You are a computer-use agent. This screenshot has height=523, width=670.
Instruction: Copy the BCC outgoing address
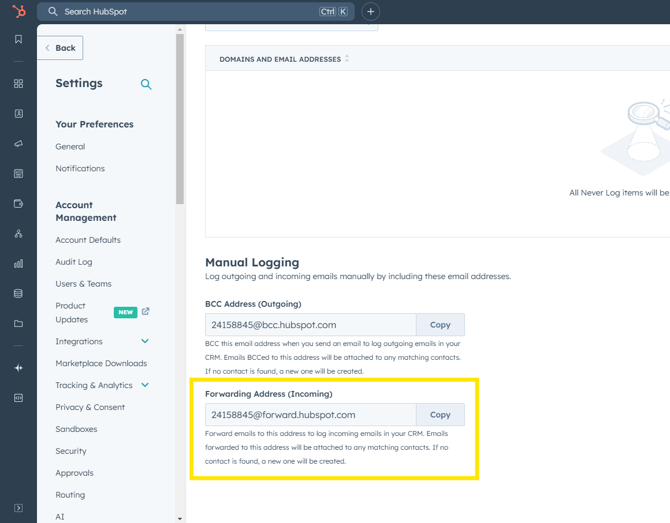pyautogui.click(x=440, y=325)
